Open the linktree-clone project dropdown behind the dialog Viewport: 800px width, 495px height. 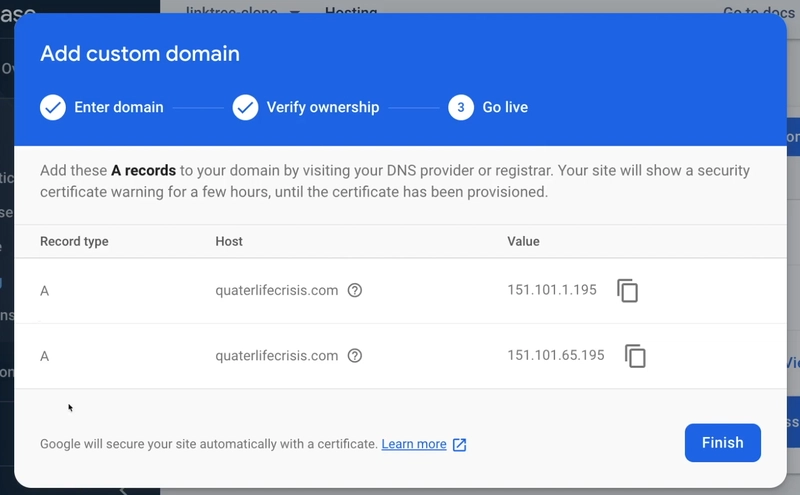(x=242, y=10)
